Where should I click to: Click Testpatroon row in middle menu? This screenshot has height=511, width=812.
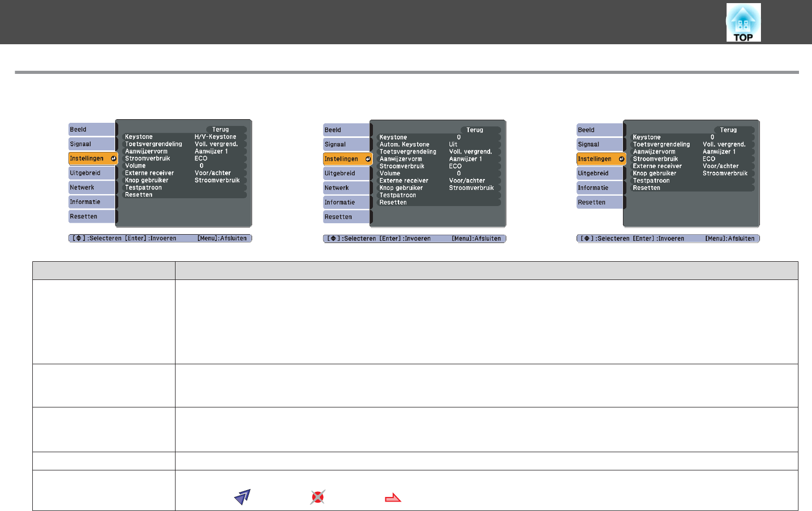439,196
